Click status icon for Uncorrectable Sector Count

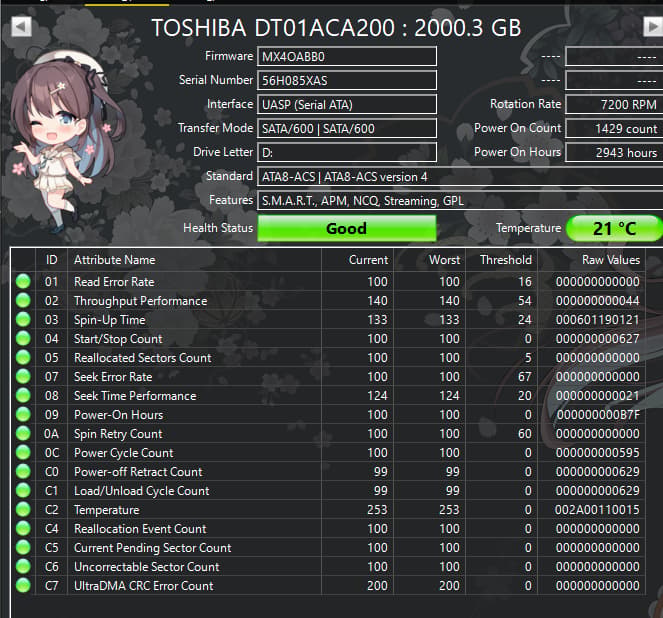click(23, 566)
